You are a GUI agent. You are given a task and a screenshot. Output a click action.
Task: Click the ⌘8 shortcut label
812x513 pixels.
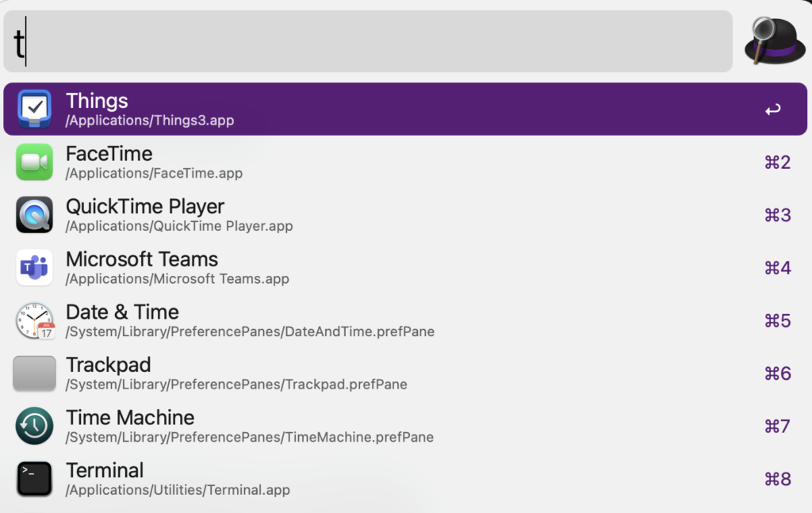click(x=777, y=480)
